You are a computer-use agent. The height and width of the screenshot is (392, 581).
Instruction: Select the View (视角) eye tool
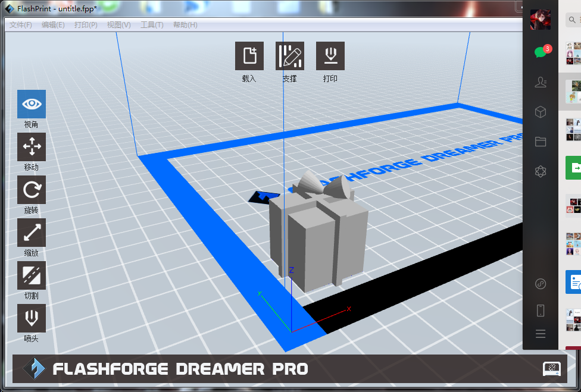point(31,105)
